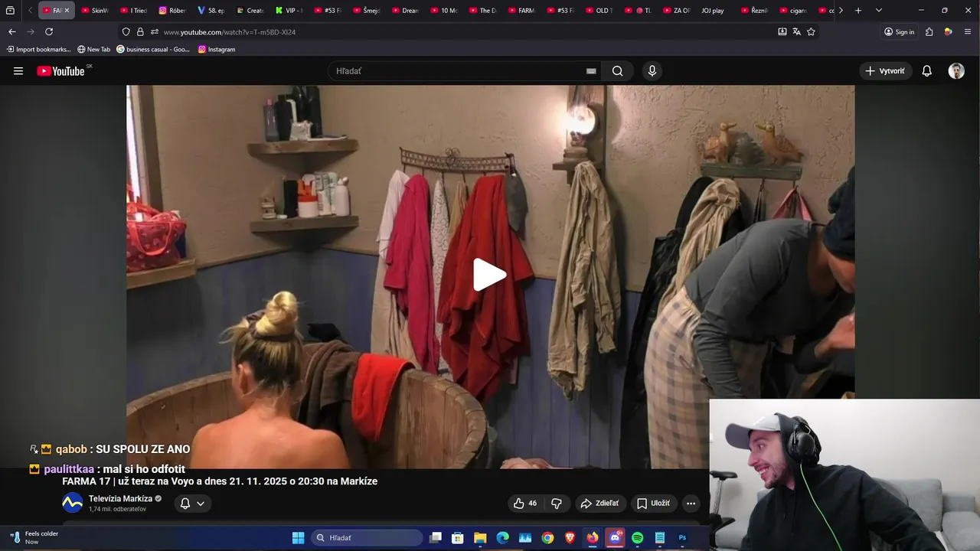Switch to the I Tried tab
This screenshot has width=980, height=551.
point(134,11)
